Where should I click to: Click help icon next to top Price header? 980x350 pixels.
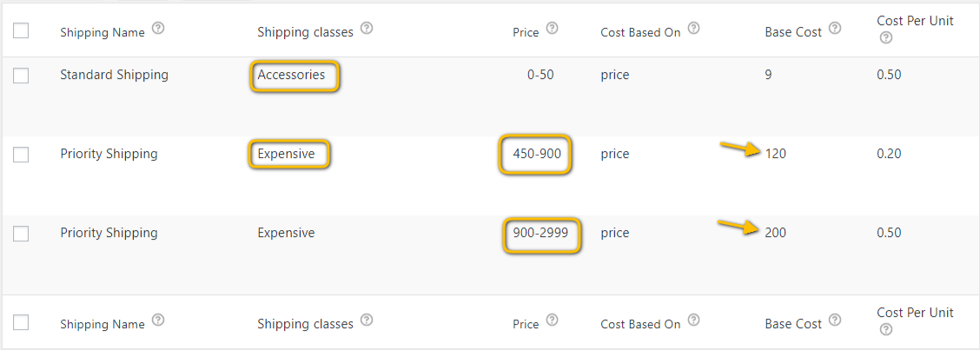click(552, 29)
